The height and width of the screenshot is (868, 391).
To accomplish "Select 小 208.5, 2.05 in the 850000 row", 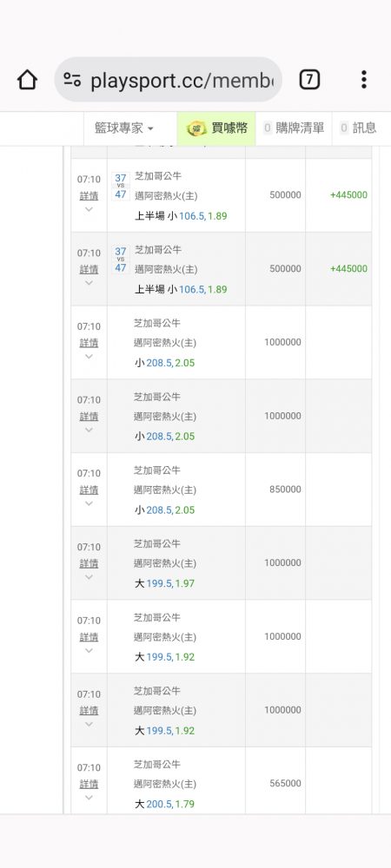I will coord(164,510).
